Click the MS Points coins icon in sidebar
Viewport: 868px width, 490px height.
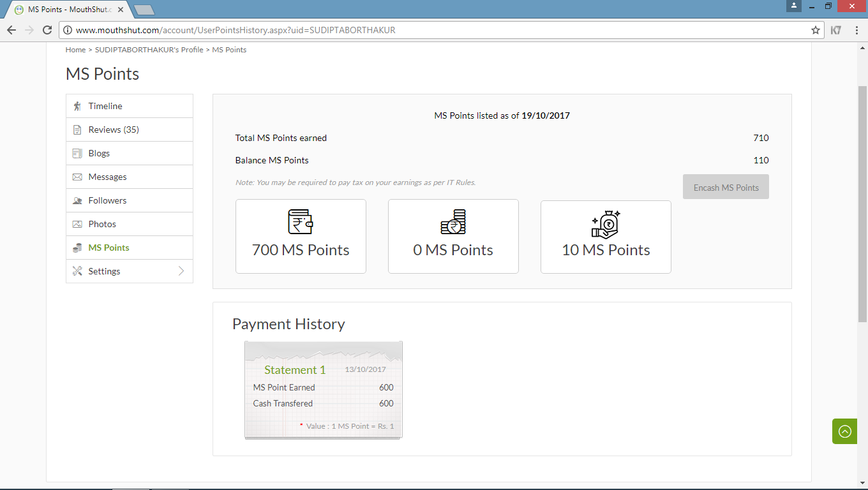pyautogui.click(x=77, y=248)
